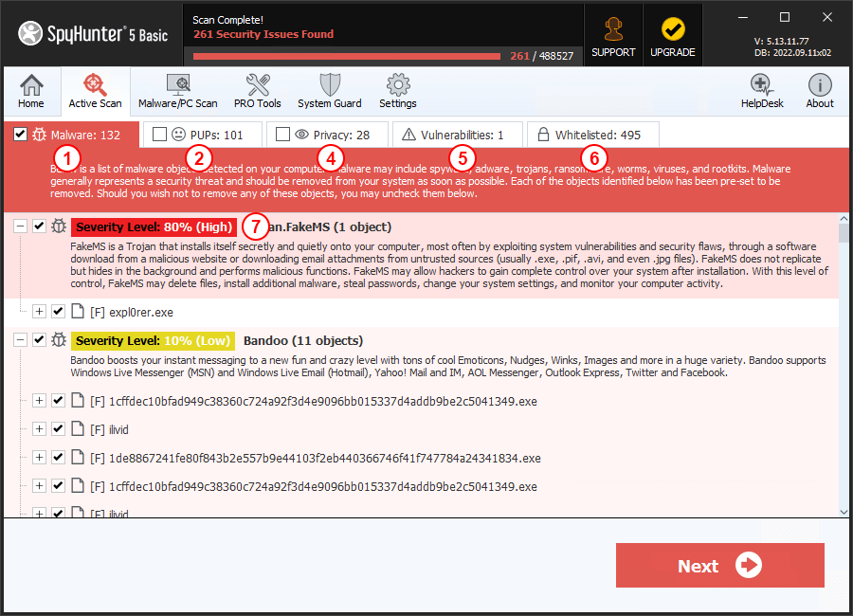The height and width of the screenshot is (616, 853).
Task: Click the Next button
Action: tap(719, 566)
